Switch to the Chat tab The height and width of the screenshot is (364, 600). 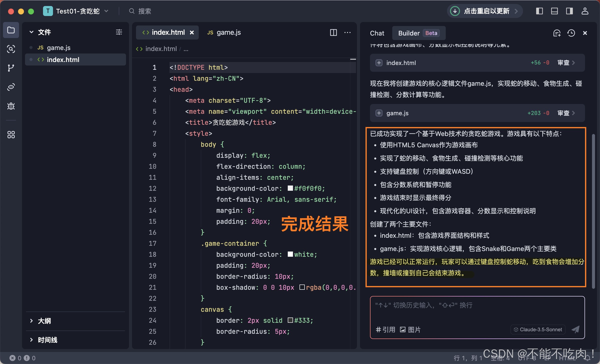click(377, 33)
